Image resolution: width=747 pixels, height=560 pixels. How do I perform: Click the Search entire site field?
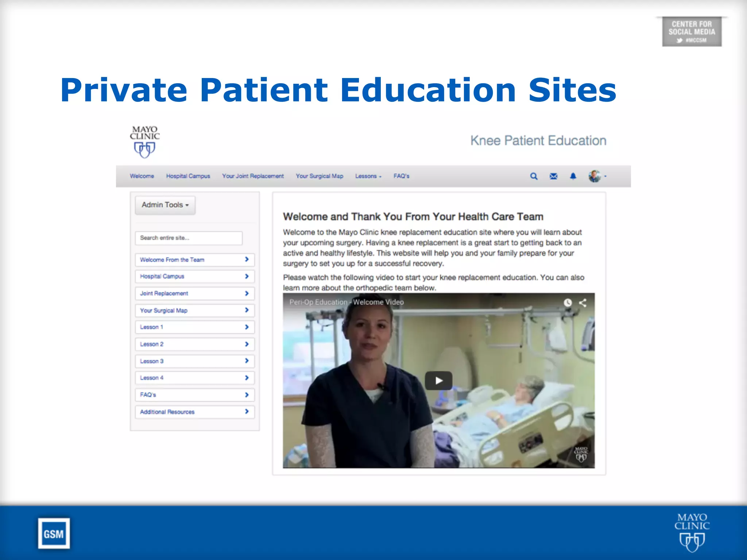point(189,238)
